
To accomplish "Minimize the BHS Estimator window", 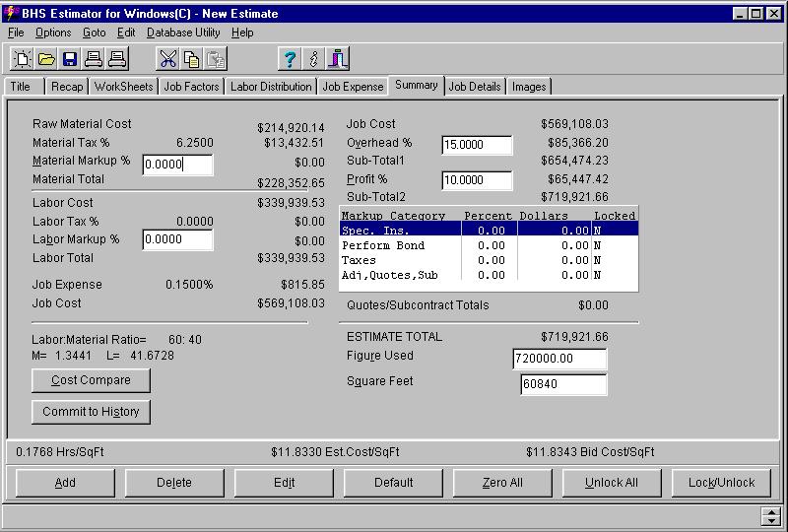I will [740, 14].
